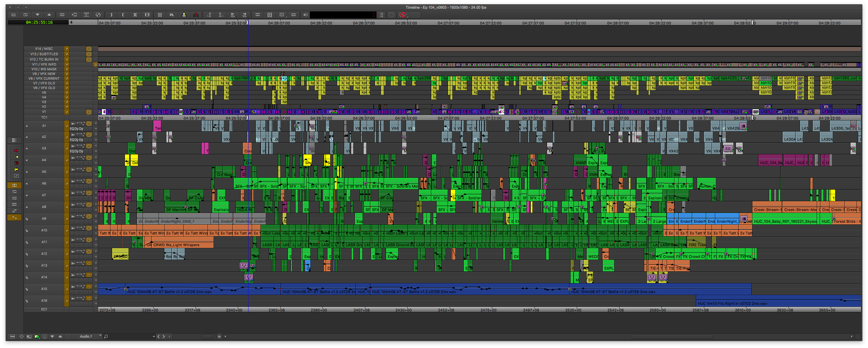
Task: Open the automation display control on track A13
Action: tap(80, 263)
